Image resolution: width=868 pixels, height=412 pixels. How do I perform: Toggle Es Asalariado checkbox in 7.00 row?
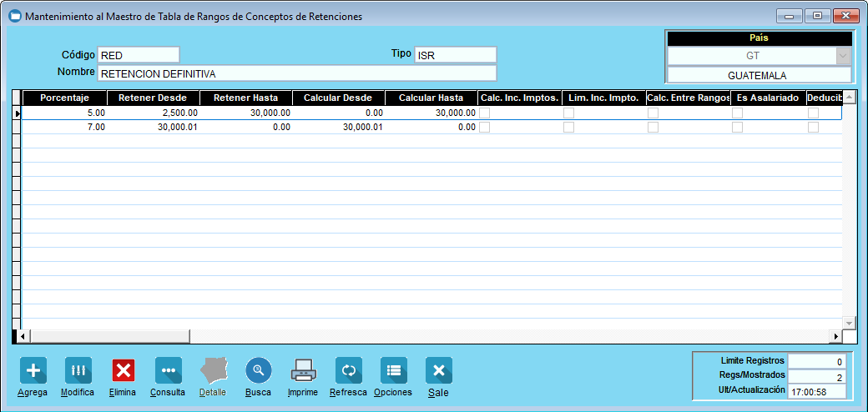pos(737,127)
